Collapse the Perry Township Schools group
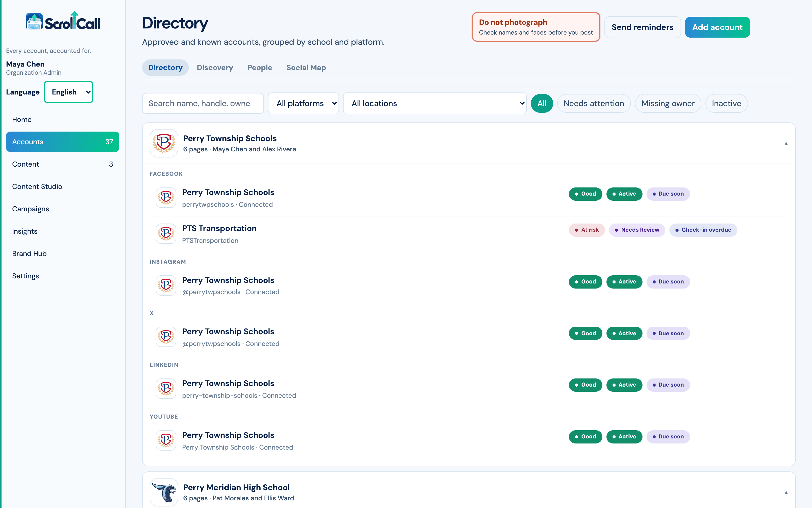The image size is (812, 508). (x=786, y=144)
